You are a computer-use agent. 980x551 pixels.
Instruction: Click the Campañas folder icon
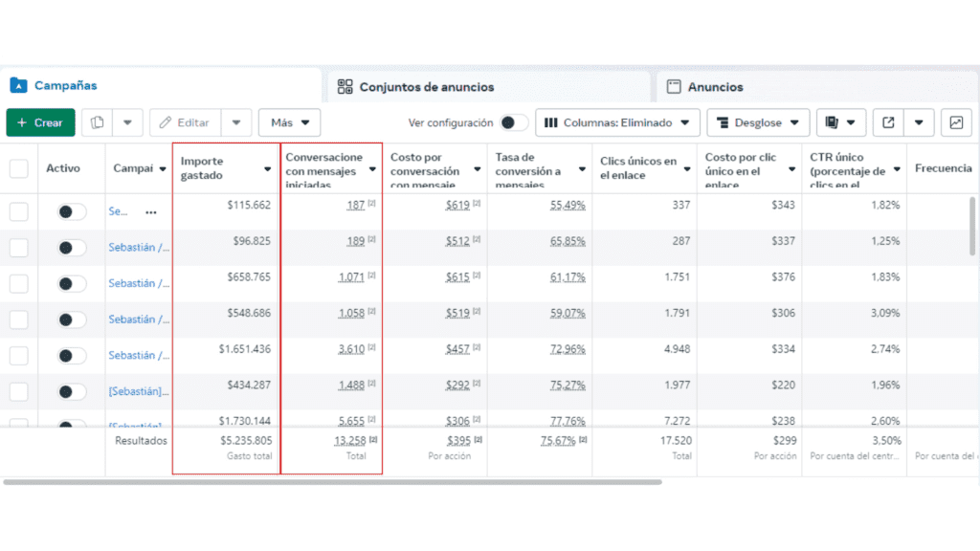18,85
